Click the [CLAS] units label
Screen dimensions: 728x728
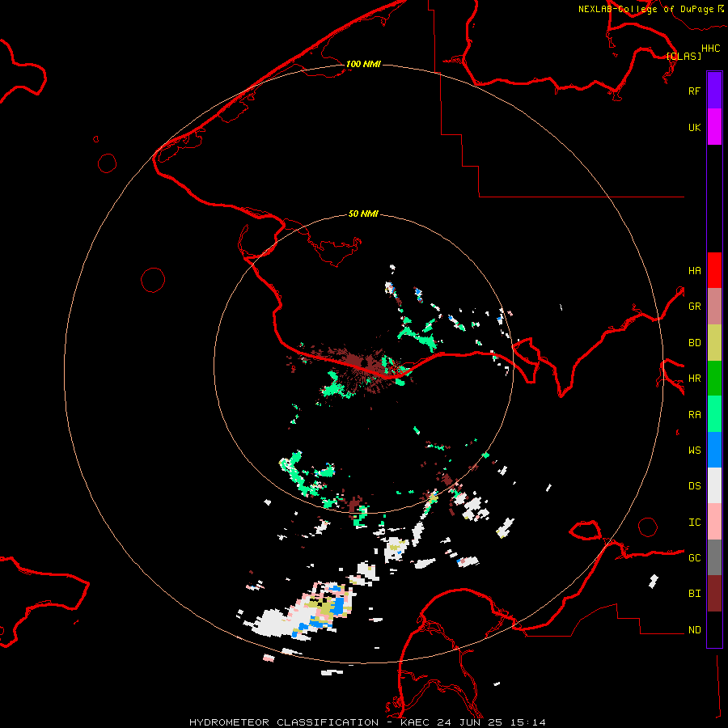click(x=684, y=56)
